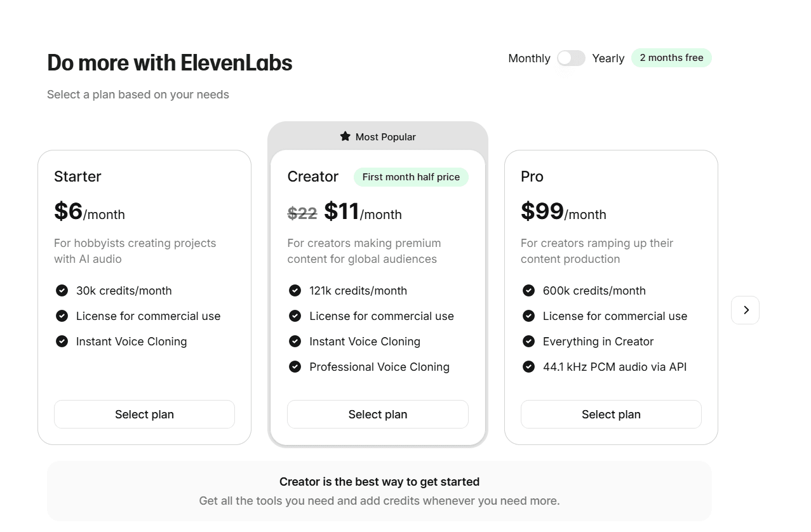Click Starter's Instant Voice Cloning checkmark
The width and height of the screenshot is (811, 532).
62,342
